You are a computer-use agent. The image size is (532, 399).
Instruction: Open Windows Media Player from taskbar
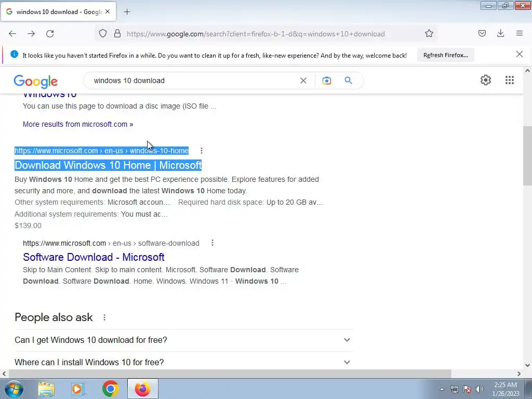(x=78, y=389)
